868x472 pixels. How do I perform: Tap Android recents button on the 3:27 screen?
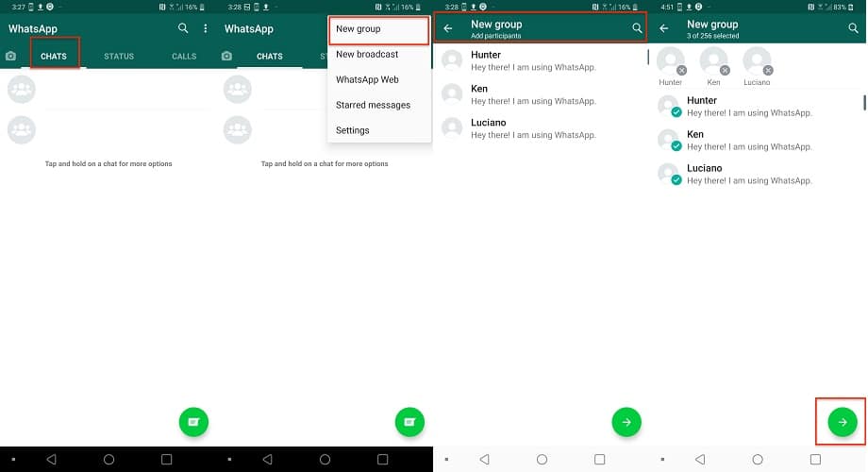[x=167, y=460]
